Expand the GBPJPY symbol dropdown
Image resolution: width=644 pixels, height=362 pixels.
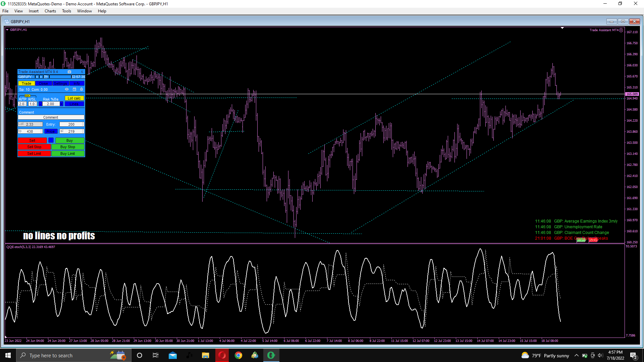click(x=33, y=77)
